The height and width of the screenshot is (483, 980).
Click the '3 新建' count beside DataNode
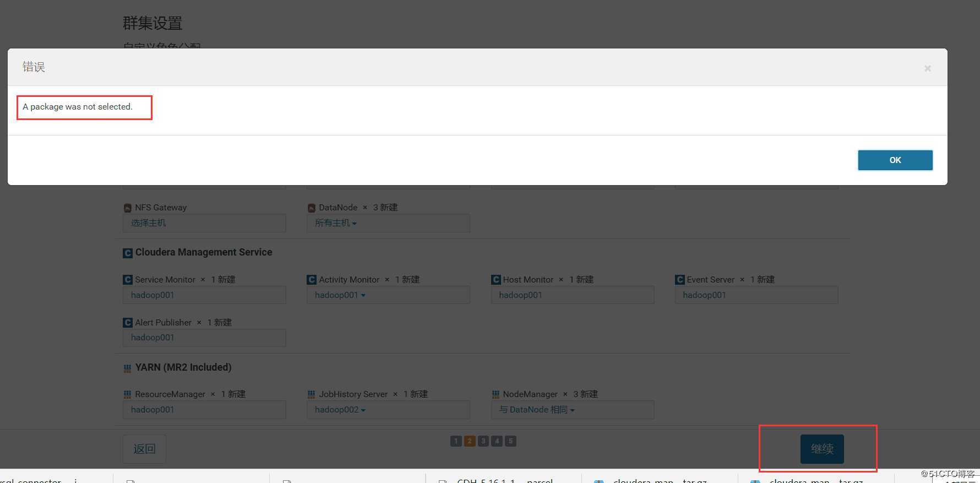[x=385, y=208]
